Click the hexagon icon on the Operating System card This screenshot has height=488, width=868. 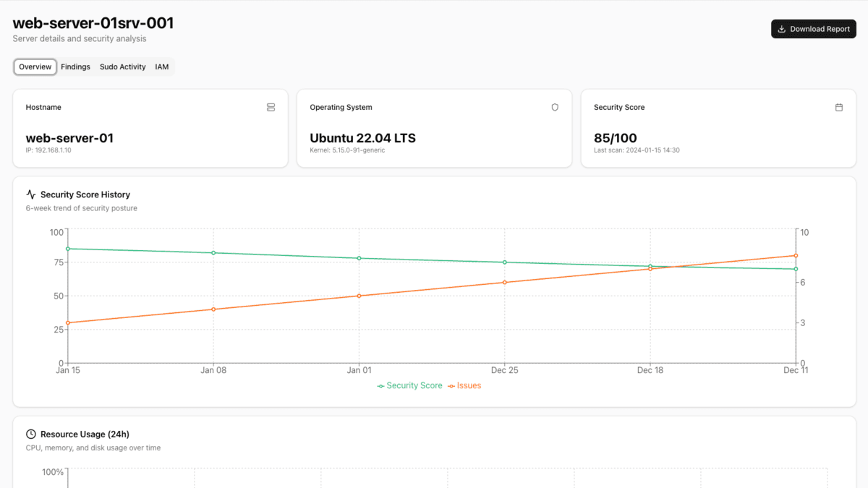point(555,107)
